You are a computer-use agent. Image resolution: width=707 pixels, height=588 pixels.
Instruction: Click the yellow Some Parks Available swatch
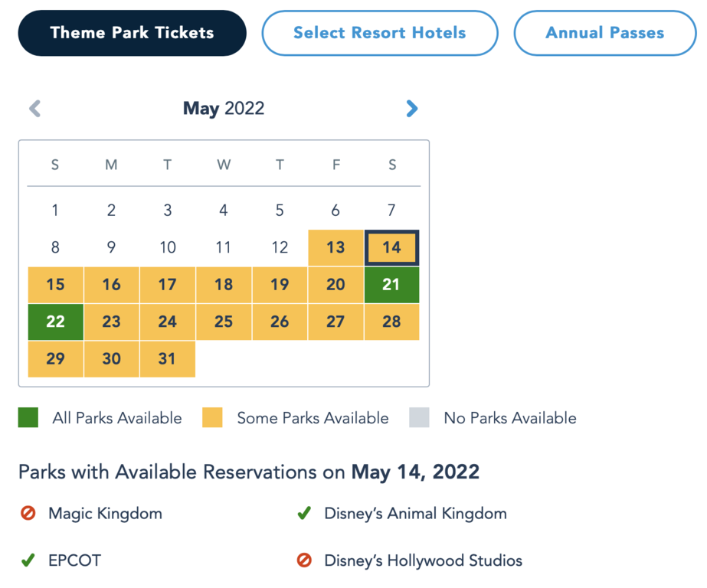click(x=212, y=418)
